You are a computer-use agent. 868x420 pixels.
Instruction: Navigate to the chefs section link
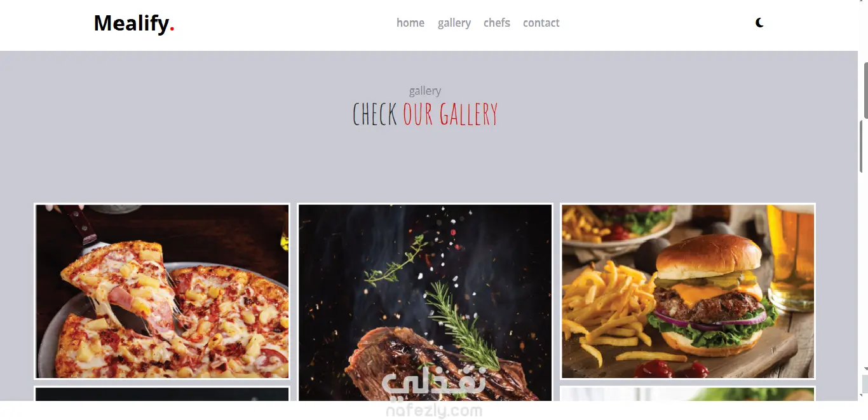click(497, 23)
